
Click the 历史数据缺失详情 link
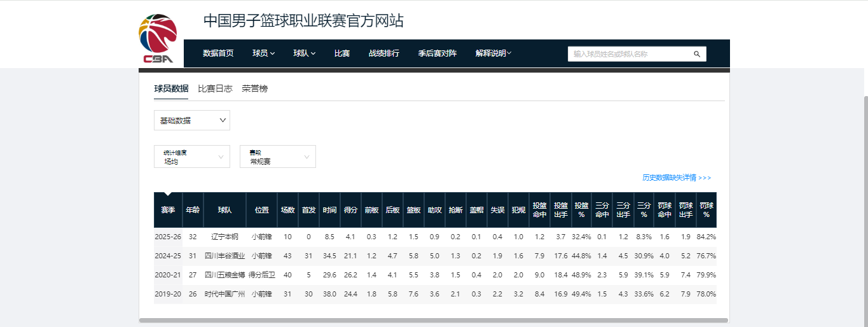click(x=677, y=177)
